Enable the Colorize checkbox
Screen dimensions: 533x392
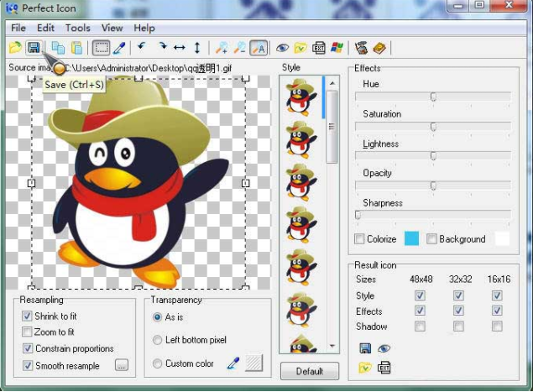pos(360,239)
